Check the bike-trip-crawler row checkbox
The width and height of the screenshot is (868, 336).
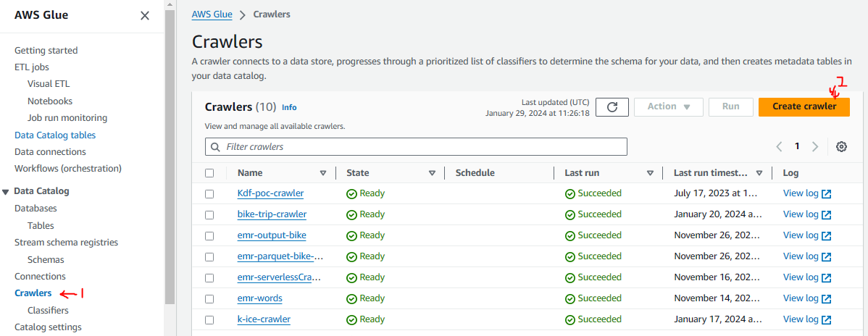(209, 215)
